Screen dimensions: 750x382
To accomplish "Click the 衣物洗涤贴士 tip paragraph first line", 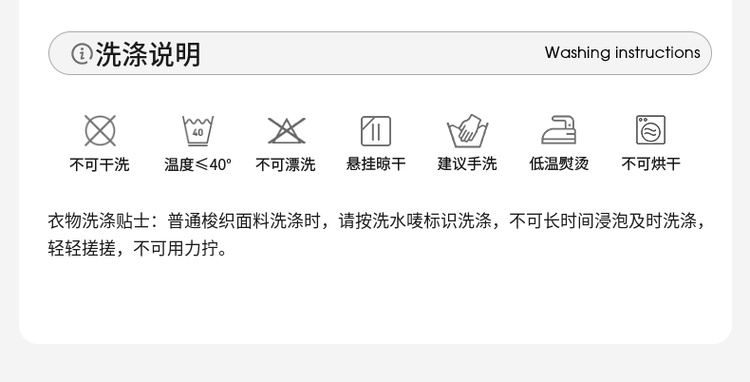I will coord(377,221).
